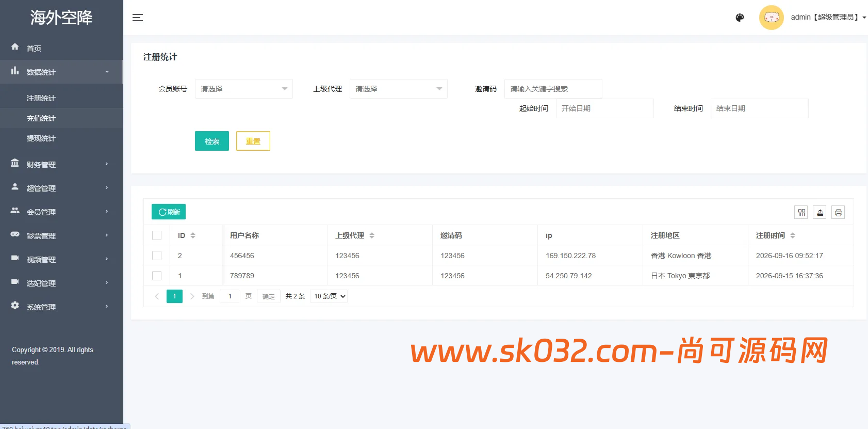Click the gamepad icon for 彩票管理
This screenshot has width=868, height=429.
click(15, 234)
